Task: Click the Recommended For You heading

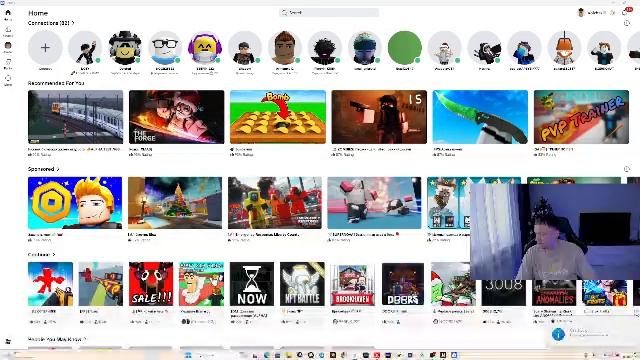Action: tap(56, 83)
